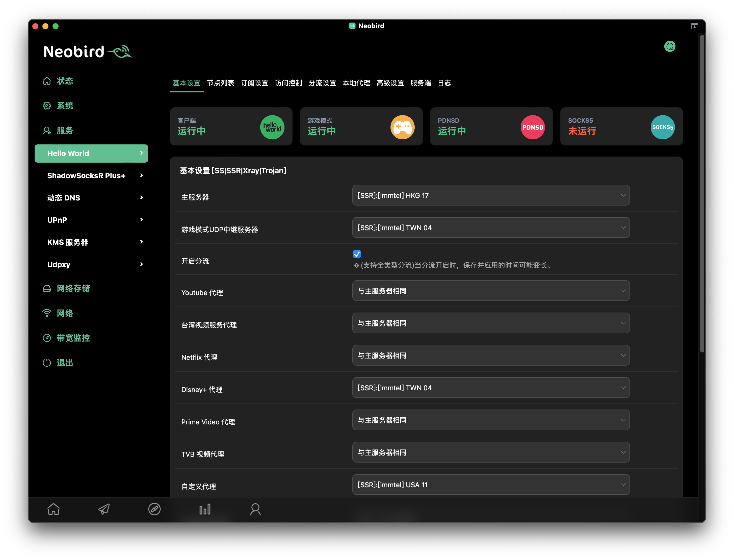Click the vertical scrollbar on the right
Screen dimensions: 734x560
click(x=702, y=193)
